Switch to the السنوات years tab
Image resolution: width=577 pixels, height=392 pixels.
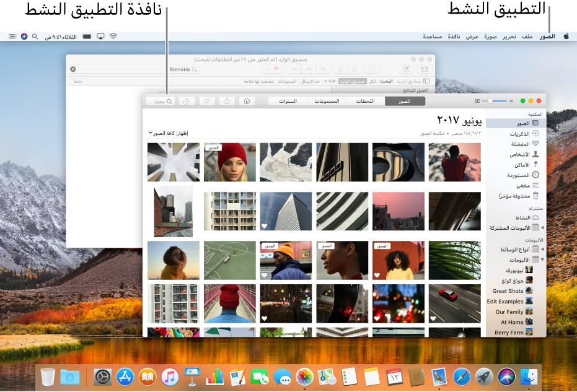(x=288, y=101)
